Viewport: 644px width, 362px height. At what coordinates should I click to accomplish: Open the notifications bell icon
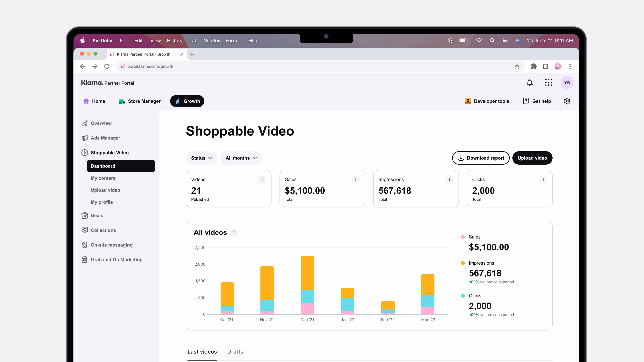click(x=529, y=82)
